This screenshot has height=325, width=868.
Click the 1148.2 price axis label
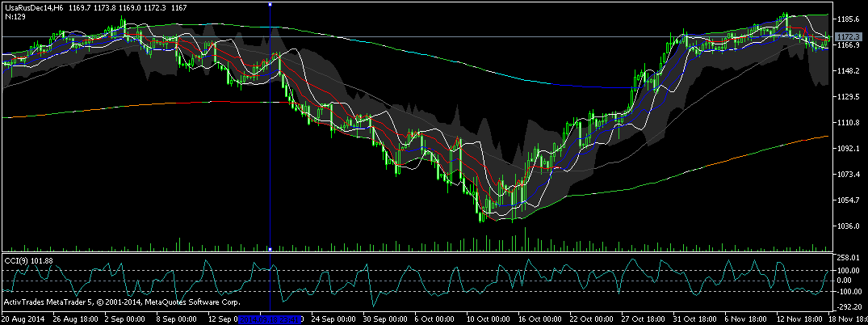click(x=847, y=71)
